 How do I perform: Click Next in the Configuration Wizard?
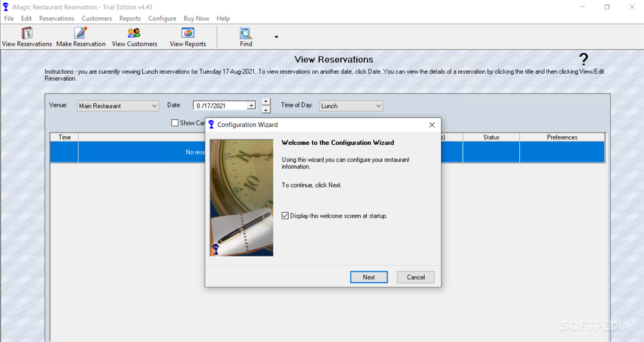coord(369,277)
